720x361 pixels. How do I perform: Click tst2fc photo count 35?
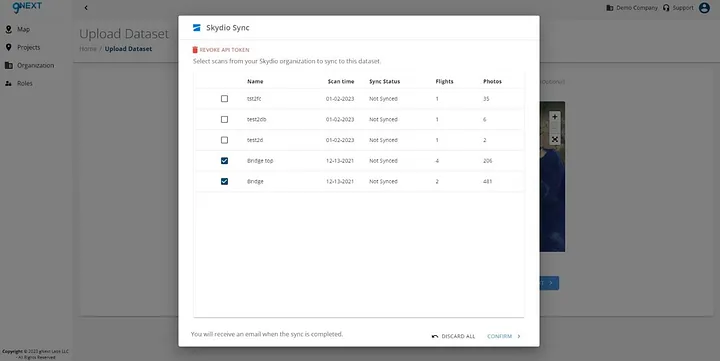[486, 99]
